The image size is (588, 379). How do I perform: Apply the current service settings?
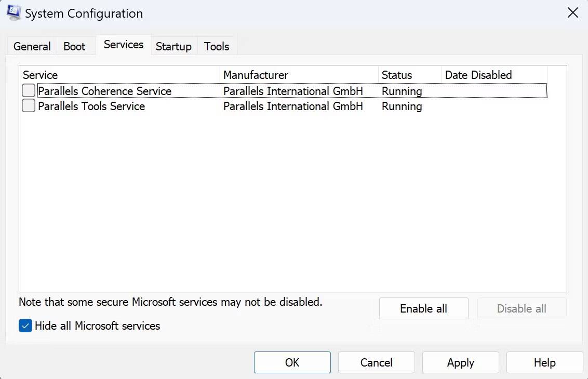click(460, 362)
